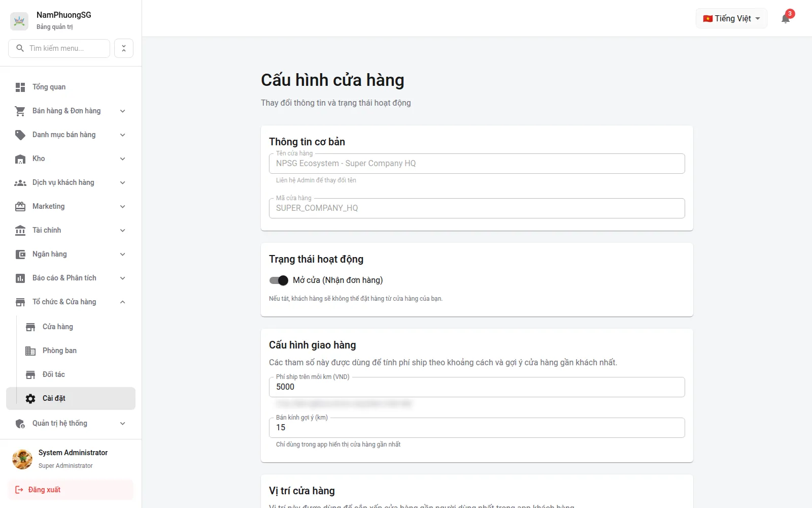Click the store icon for Tổ chức & Cửa hàng
The image size is (812, 508).
[20, 302]
